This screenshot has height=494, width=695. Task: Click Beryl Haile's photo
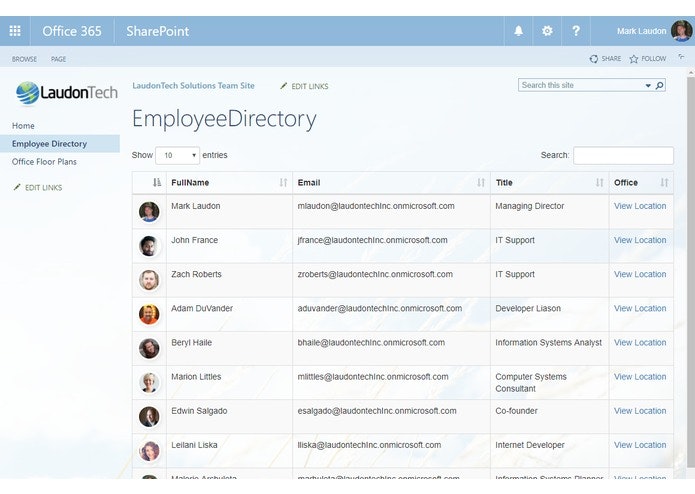pos(149,348)
